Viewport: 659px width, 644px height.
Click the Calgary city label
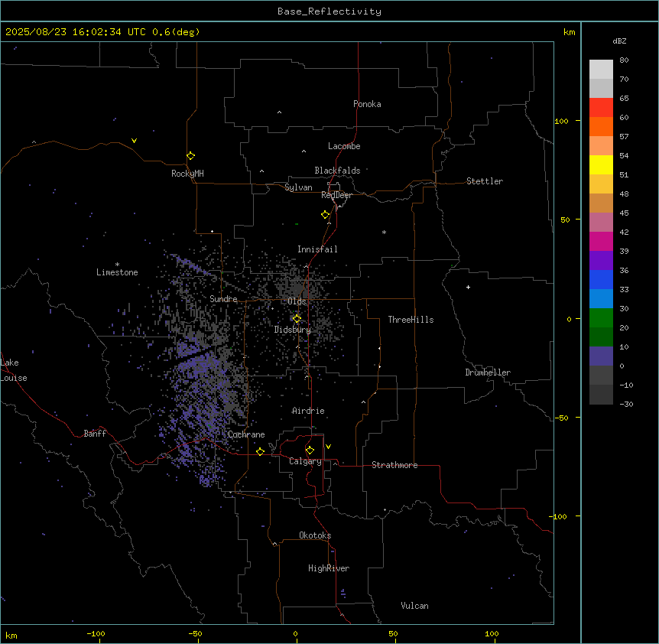(x=305, y=461)
